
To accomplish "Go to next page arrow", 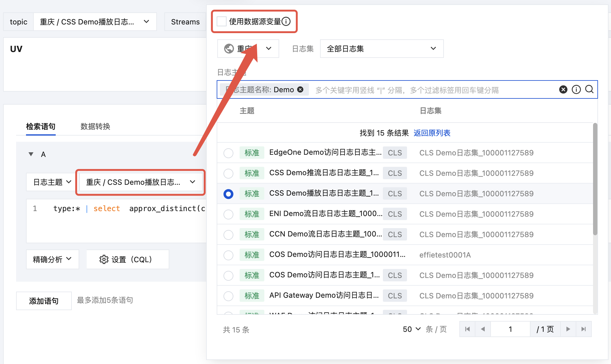I will coord(568,329).
